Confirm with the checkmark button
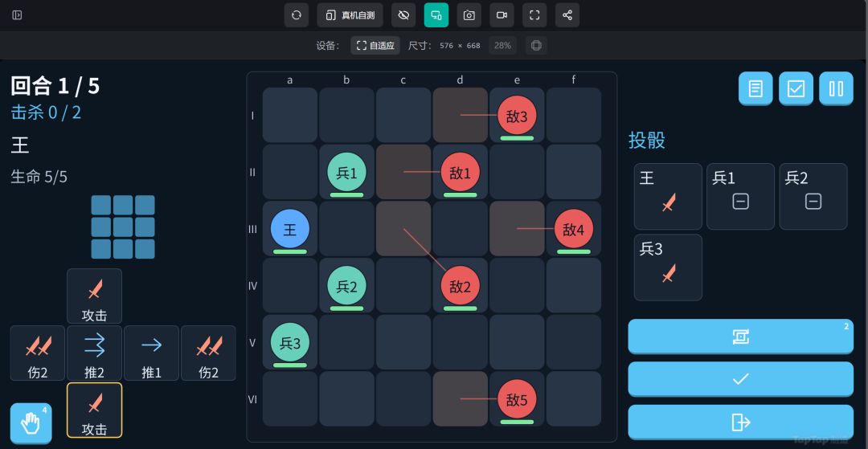This screenshot has height=449, width=868. (741, 379)
